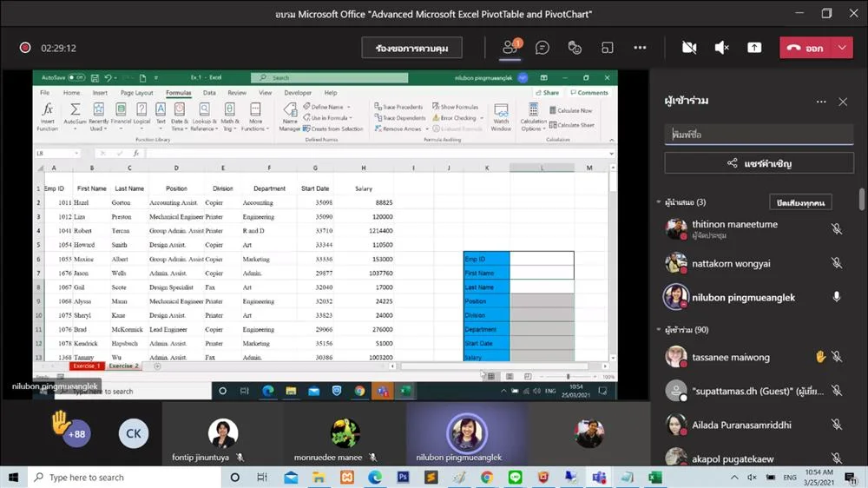Click fontip jinuntuya video tile
The width and height of the screenshot is (868, 488).
[x=223, y=433]
